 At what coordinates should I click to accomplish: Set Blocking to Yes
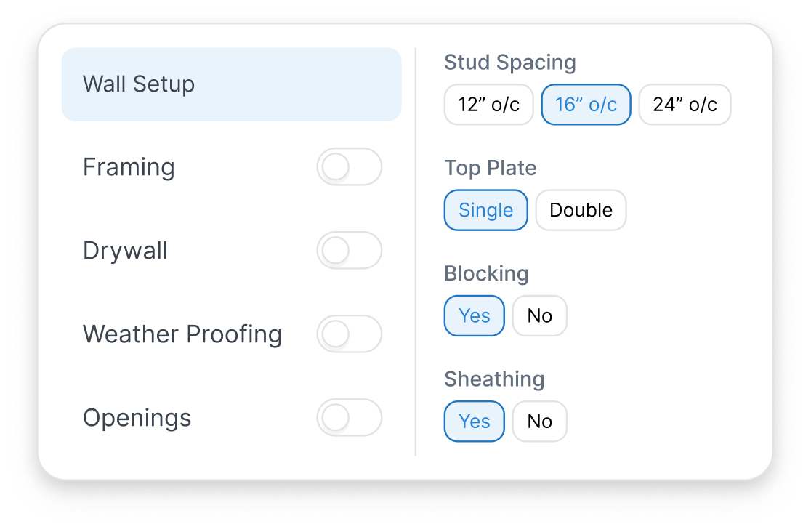(x=474, y=315)
